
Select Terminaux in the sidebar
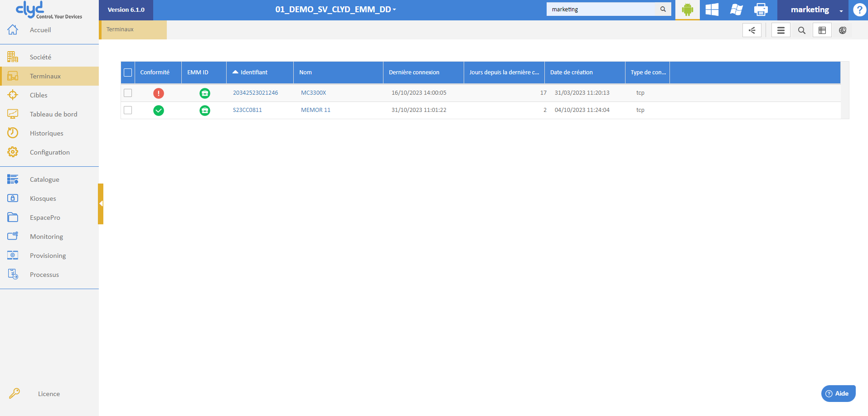point(49,76)
